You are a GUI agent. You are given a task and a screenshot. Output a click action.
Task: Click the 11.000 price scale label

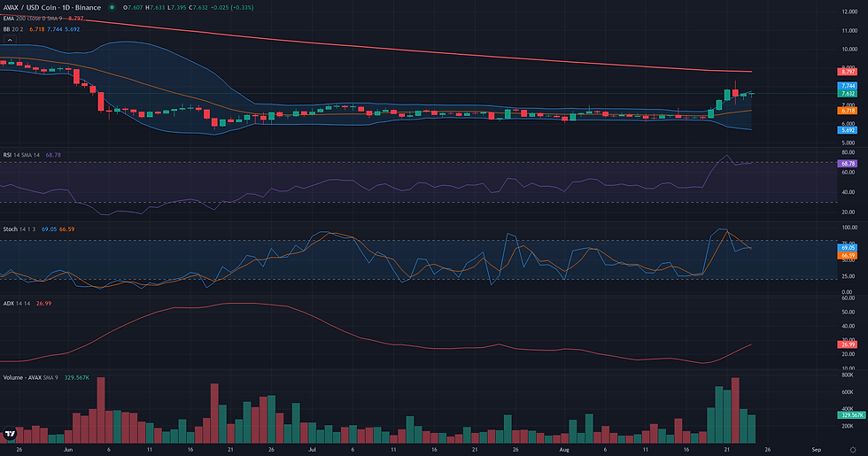coord(849,30)
